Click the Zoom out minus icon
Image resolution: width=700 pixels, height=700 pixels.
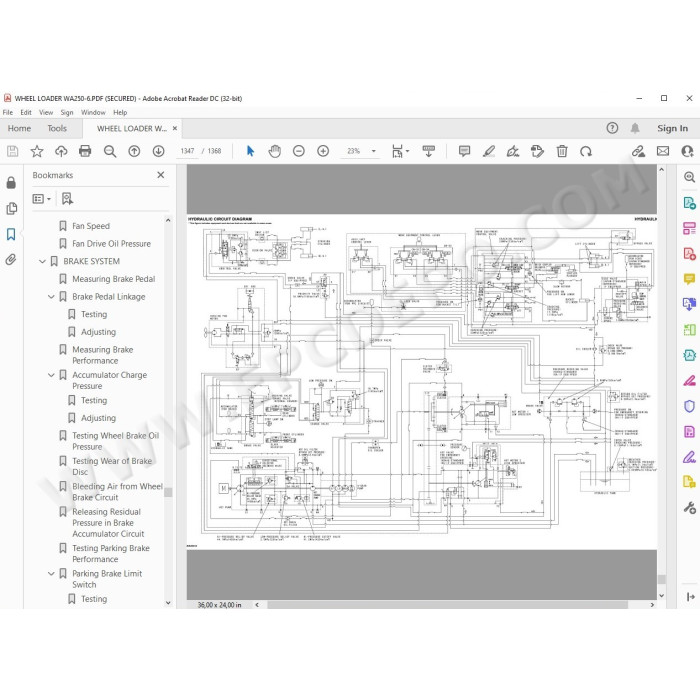(299, 151)
